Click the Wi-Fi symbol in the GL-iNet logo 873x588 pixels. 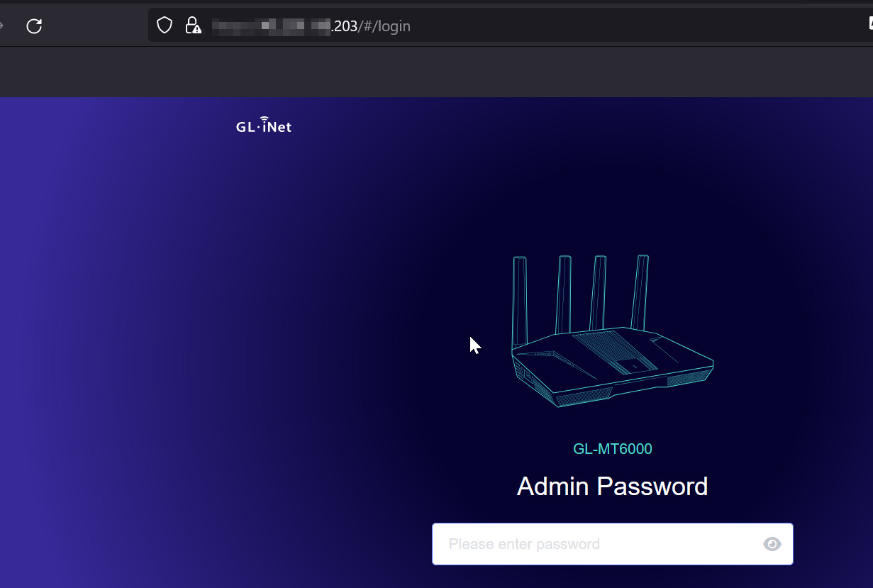[x=264, y=118]
